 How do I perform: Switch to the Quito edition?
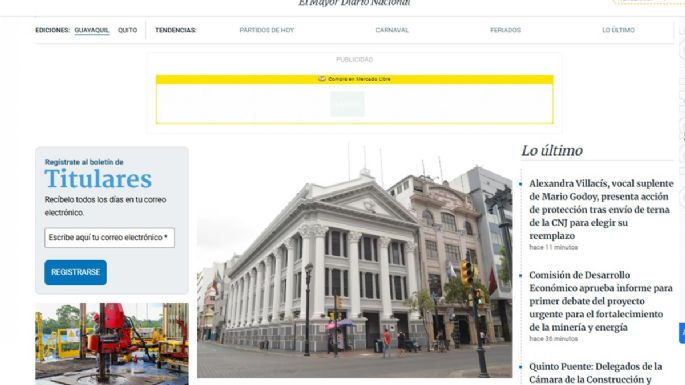coord(128,30)
